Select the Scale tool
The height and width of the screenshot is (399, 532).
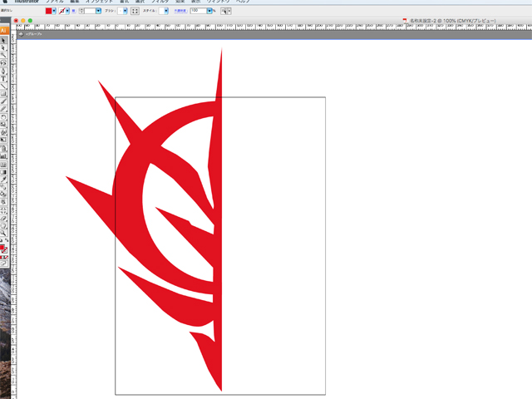[3, 125]
